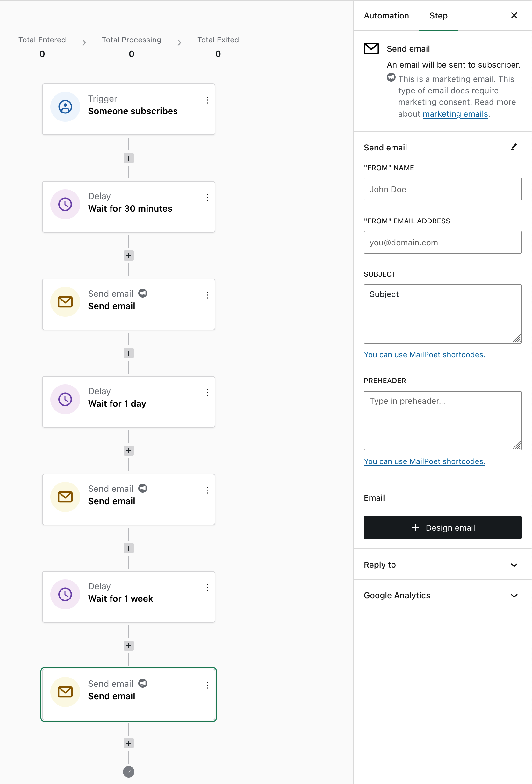Click the "From" name input field
The height and width of the screenshot is (784, 532).
click(x=442, y=189)
